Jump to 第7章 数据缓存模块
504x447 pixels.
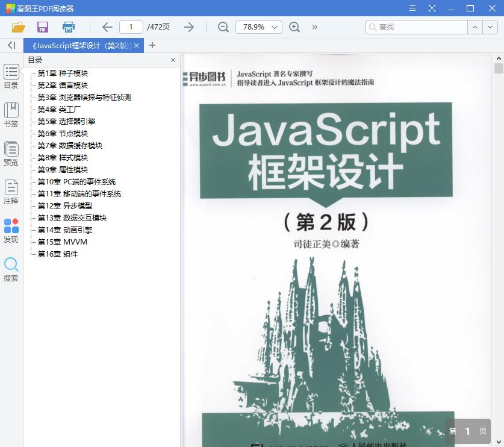tap(70, 146)
